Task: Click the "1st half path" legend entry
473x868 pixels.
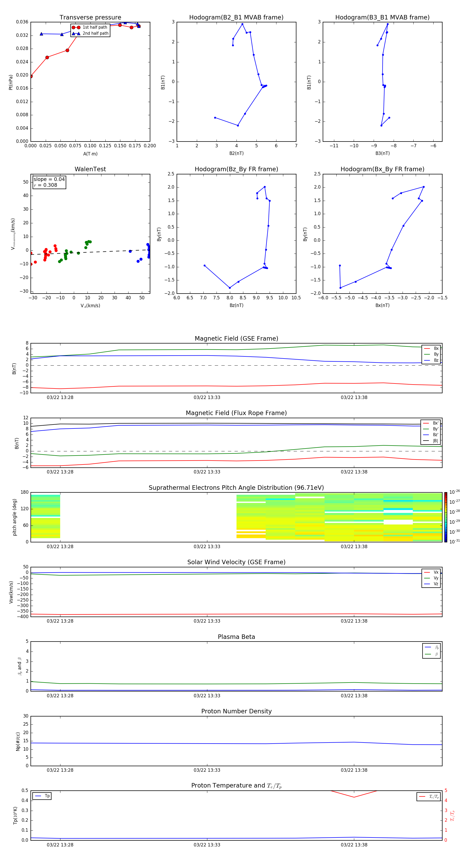Action: 90,27
